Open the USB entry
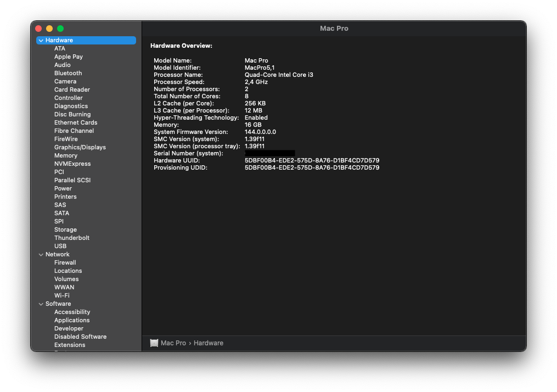The width and height of the screenshot is (557, 392). tap(60, 246)
